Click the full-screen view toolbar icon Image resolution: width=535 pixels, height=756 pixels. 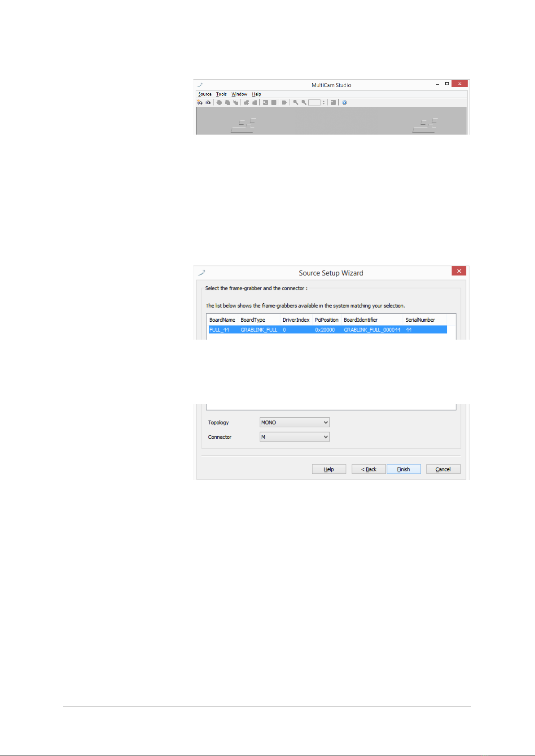click(333, 102)
